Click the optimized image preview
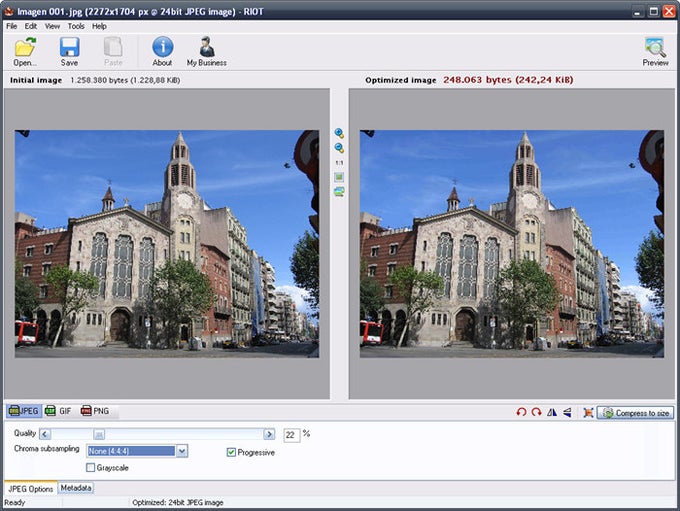Image resolution: width=680 pixels, height=511 pixels. (512, 244)
